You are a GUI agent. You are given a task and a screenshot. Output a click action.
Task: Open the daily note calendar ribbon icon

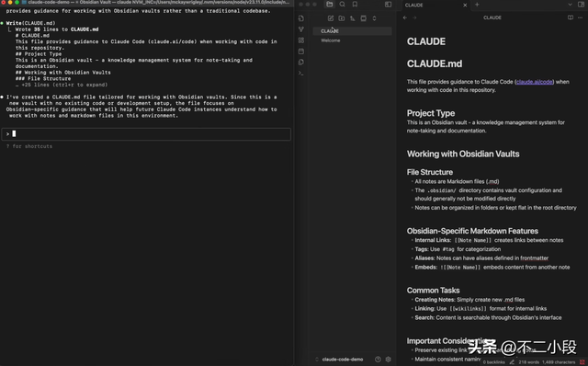point(301,51)
